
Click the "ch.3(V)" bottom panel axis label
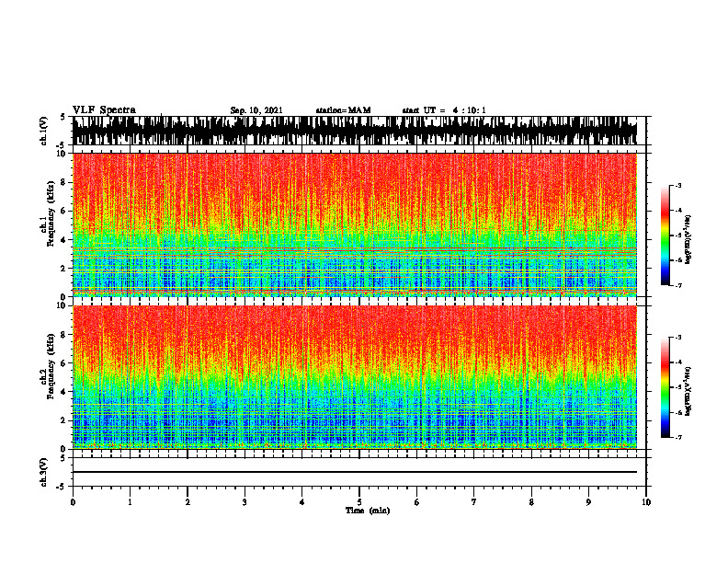[x=43, y=472]
